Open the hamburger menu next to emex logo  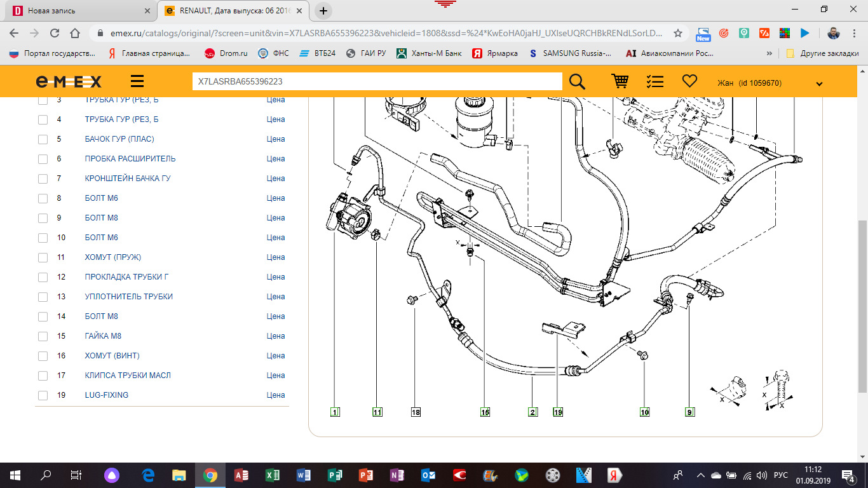tap(137, 81)
